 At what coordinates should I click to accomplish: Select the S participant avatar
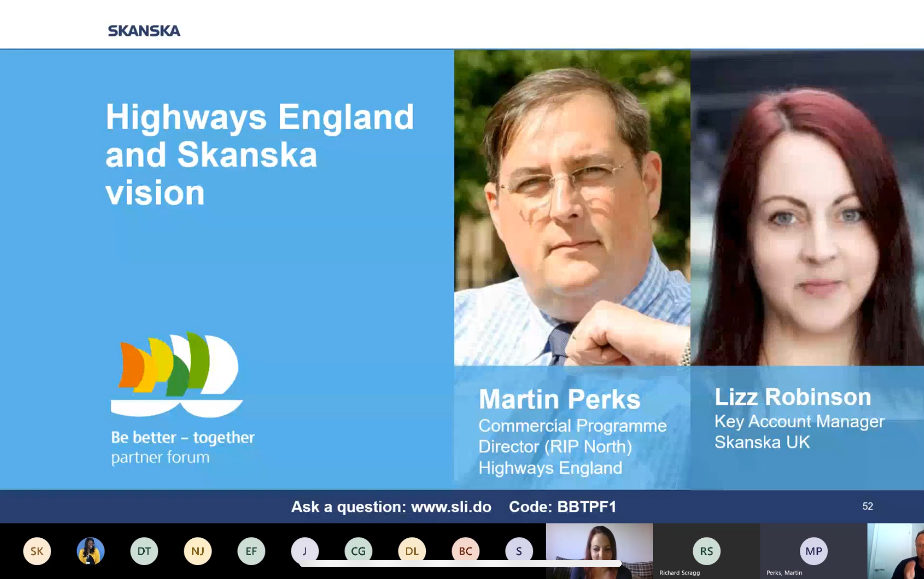(519, 551)
